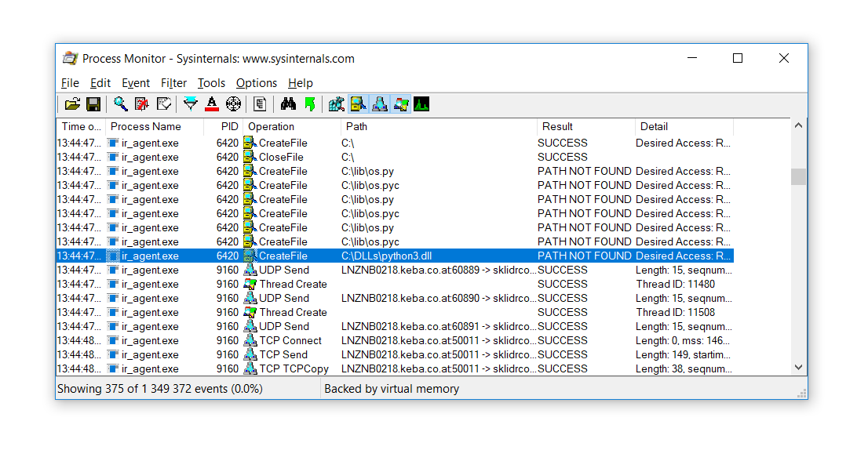Open Find using the binoculars icon
Viewport: 868px width, 450px height.
pos(288,104)
